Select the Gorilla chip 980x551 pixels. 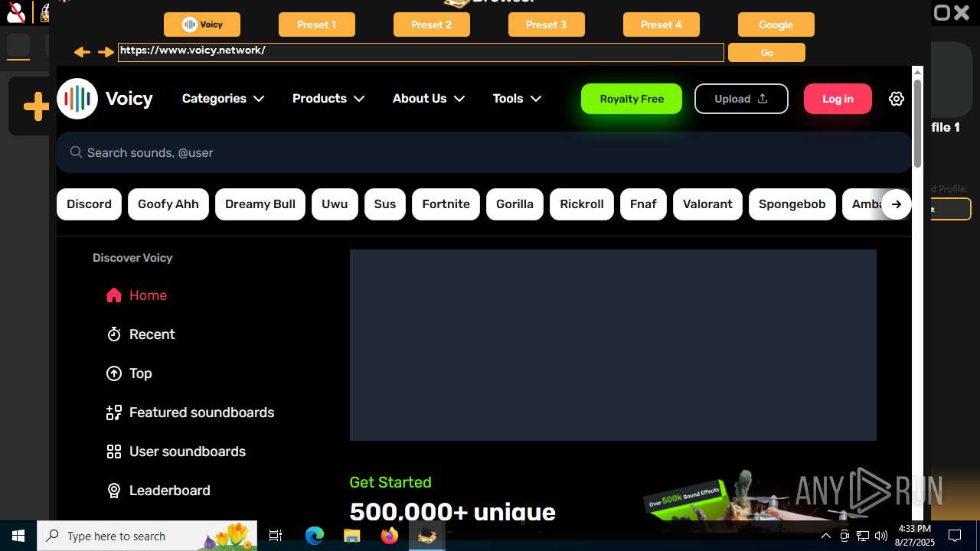[514, 204]
